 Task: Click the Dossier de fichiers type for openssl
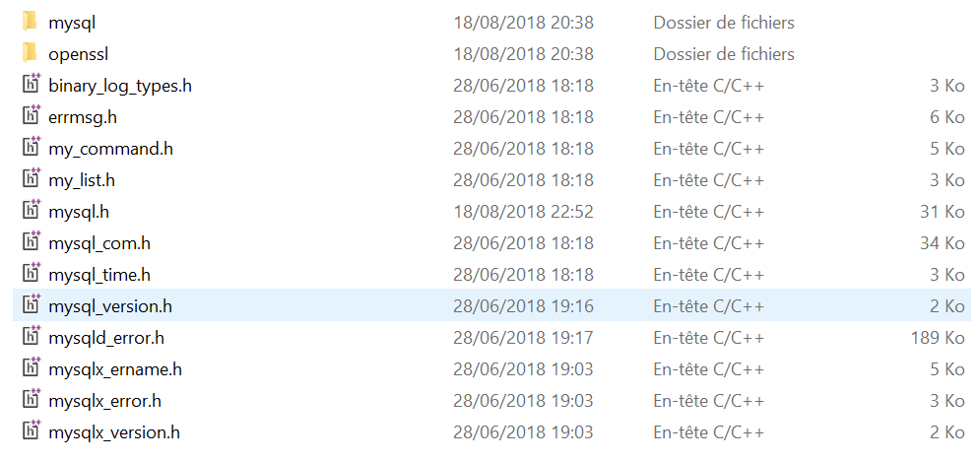point(723,54)
